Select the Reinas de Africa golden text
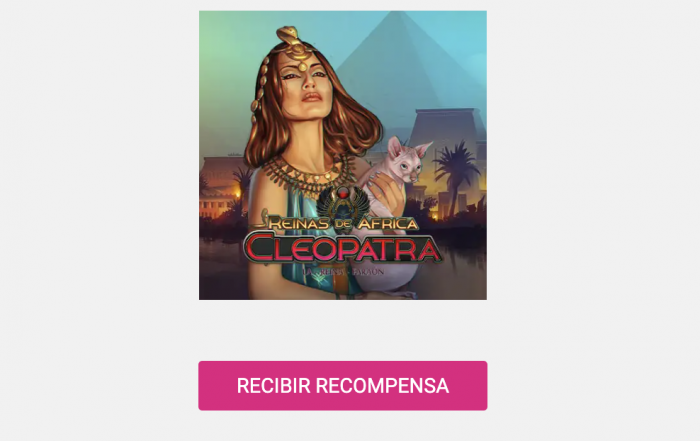The width and height of the screenshot is (700, 441). (x=342, y=223)
